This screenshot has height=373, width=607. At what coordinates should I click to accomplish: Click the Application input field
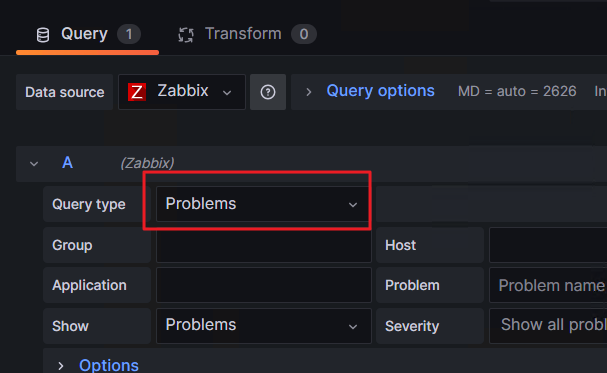pyautogui.click(x=264, y=285)
